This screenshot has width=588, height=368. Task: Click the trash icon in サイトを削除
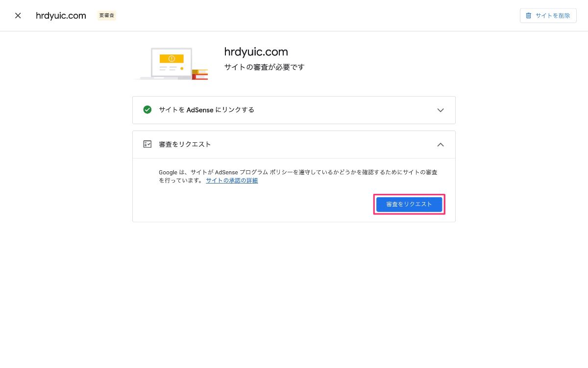click(529, 16)
